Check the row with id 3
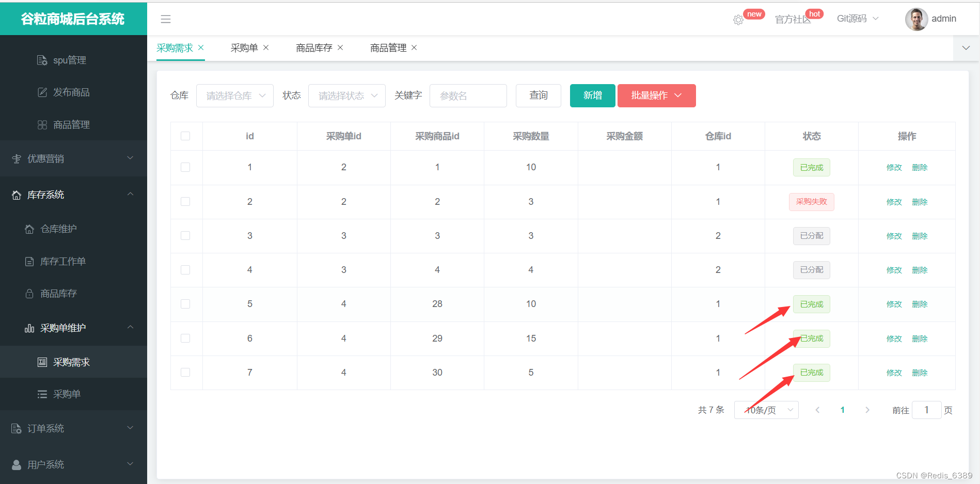The width and height of the screenshot is (980, 484). (185, 235)
